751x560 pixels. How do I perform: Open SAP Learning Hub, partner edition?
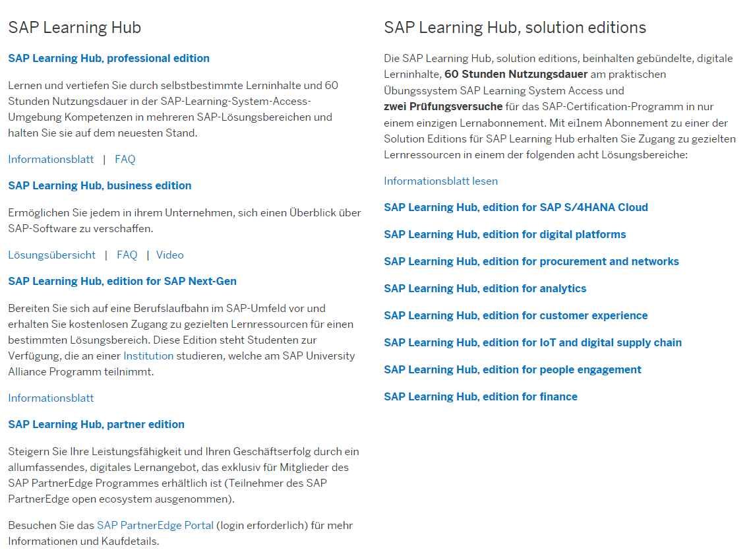[x=96, y=425]
